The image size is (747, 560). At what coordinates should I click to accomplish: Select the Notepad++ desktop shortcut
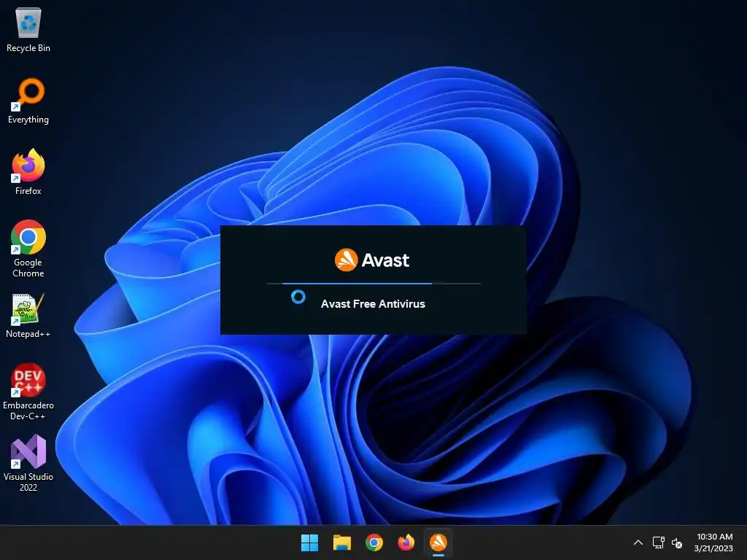[28, 316]
